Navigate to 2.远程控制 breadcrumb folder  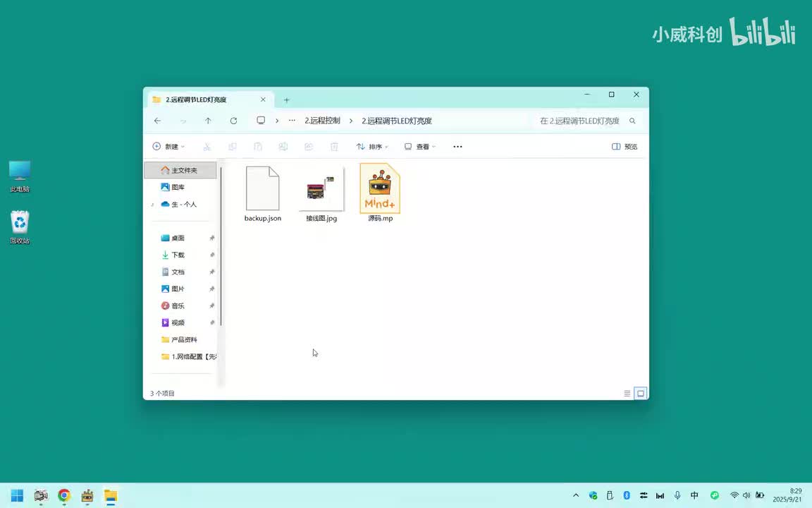click(x=322, y=120)
